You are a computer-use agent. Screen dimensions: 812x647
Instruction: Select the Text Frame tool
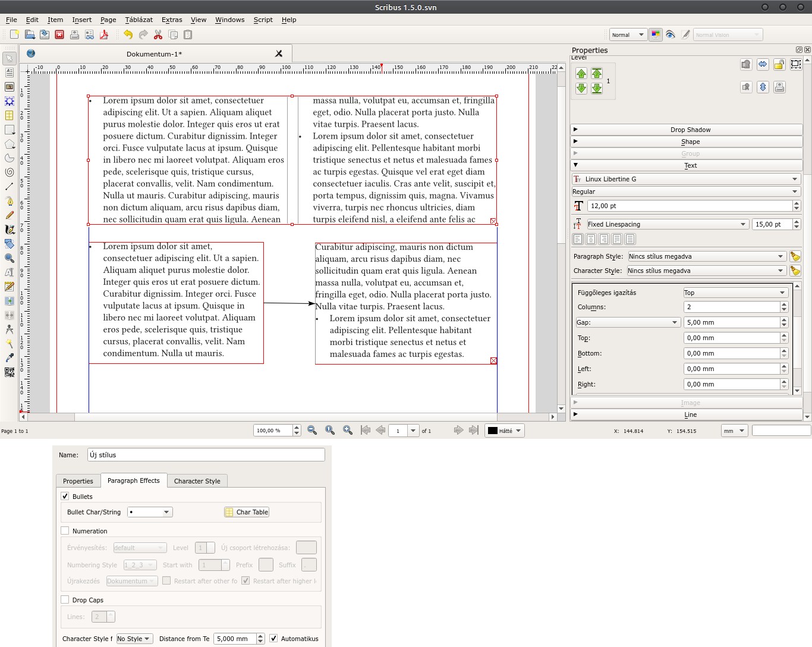coord(10,73)
